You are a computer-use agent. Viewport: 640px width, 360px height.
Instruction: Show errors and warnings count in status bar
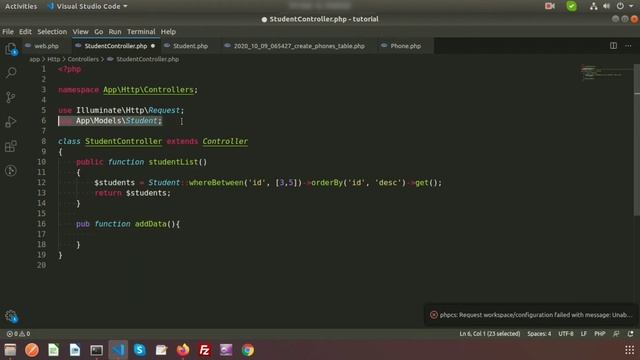pyautogui.click(x=18, y=334)
